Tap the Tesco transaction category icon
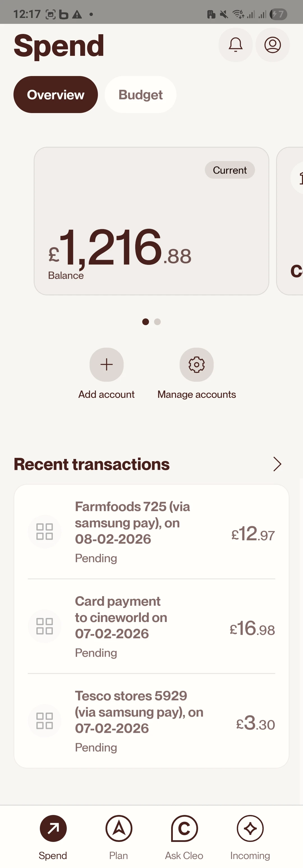The image size is (303, 868). 45,721
